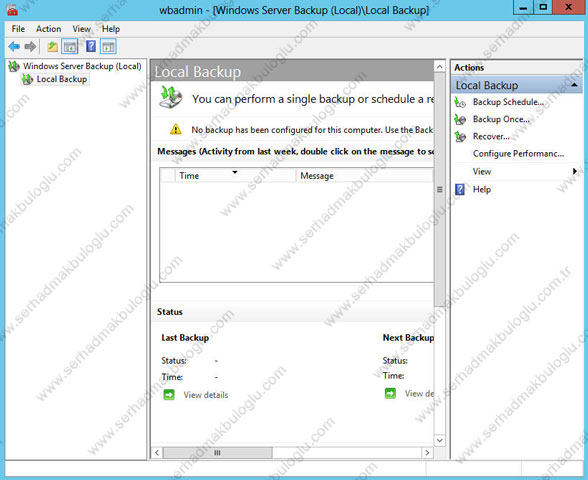Open View details under Last Backup
588x480 pixels.
[x=206, y=395]
